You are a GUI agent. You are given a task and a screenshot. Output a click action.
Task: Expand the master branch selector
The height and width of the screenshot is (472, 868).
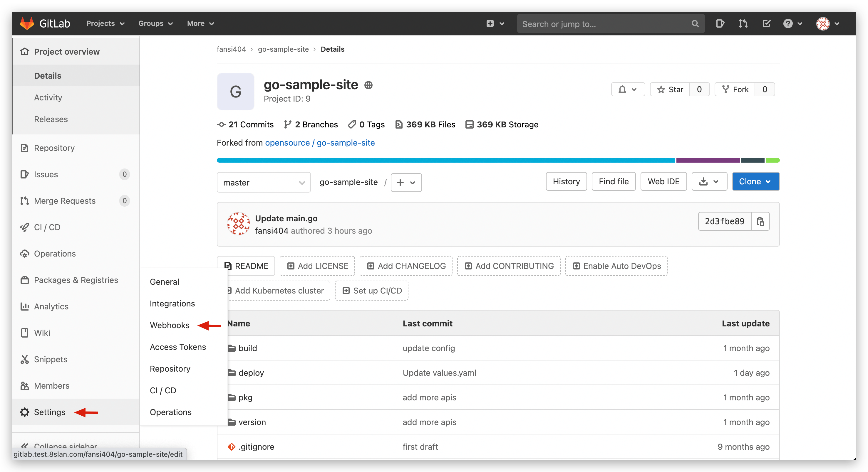[x=264, y=182]
